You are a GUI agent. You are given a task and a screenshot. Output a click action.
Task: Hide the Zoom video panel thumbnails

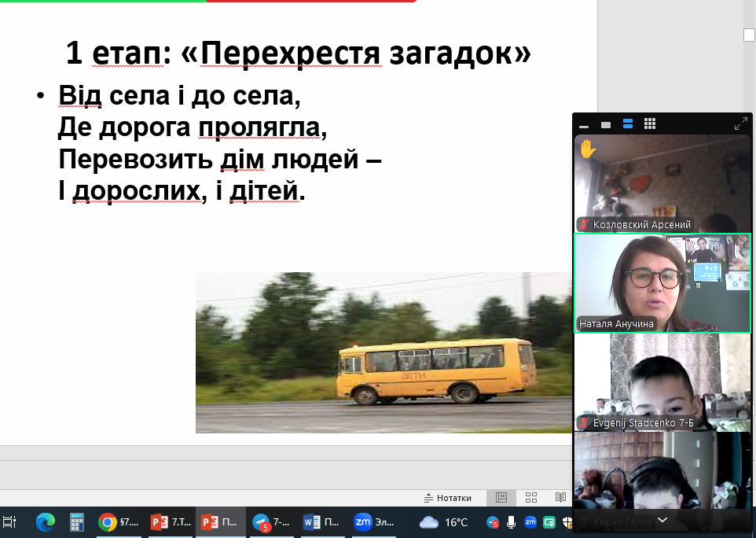(584, 125)
